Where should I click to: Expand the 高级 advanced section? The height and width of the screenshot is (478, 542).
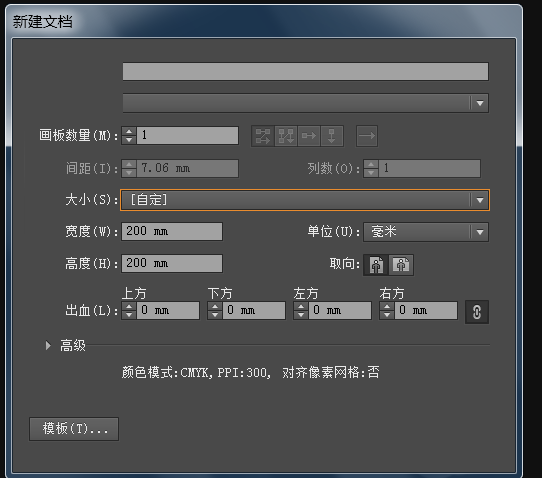click(x=48, y=345)
